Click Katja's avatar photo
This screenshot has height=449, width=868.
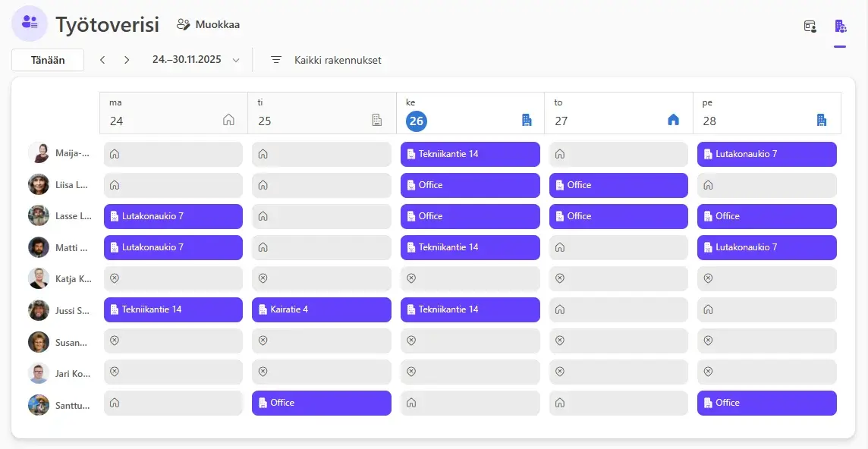click(39, 278)
